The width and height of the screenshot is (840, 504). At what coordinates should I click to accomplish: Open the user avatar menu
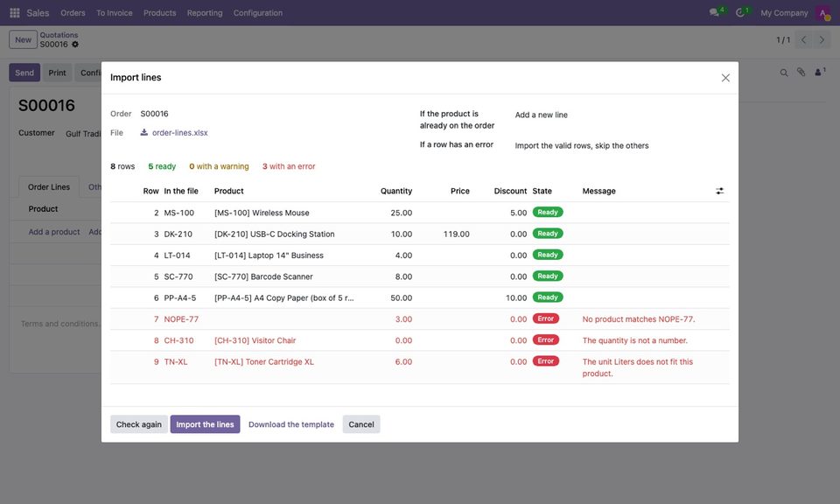822,13
